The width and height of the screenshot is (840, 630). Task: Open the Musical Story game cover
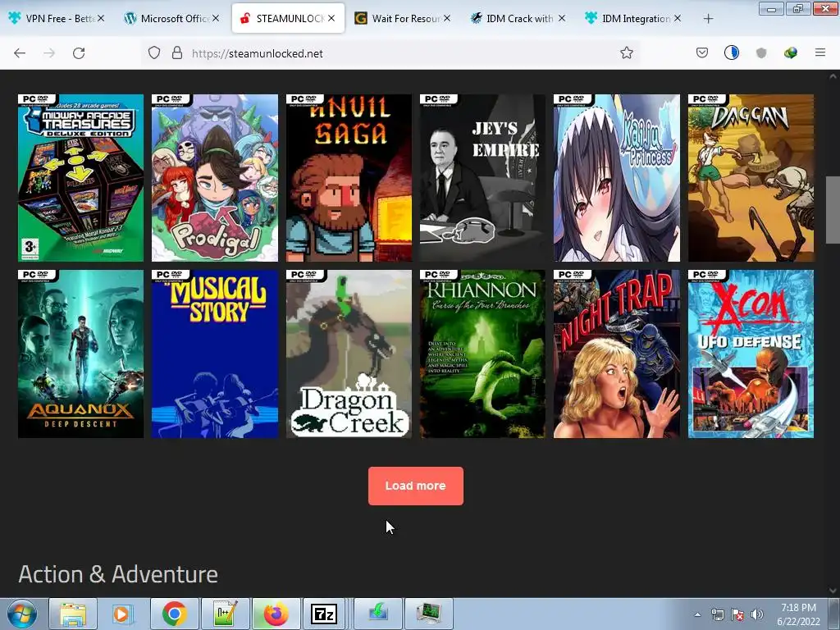point(215,354)
